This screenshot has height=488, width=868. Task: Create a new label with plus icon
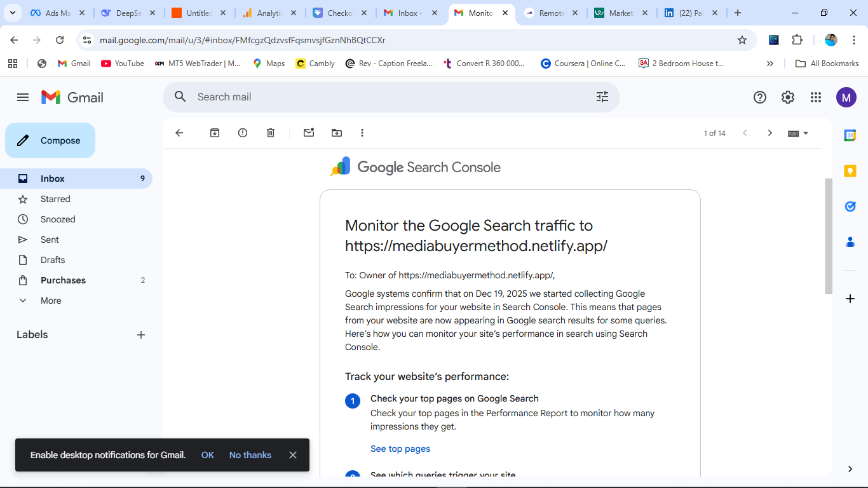tap(141, 335)
